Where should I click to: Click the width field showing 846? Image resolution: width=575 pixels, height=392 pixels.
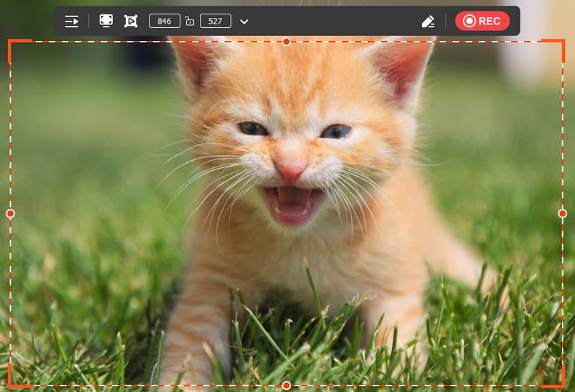pos(165,22)
